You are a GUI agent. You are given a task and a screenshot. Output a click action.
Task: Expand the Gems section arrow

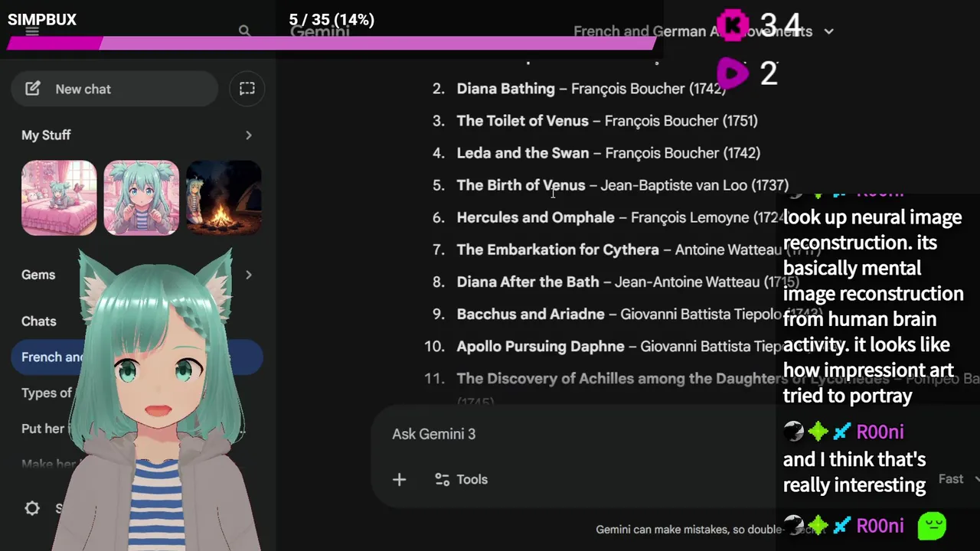(x=248, y=275)
